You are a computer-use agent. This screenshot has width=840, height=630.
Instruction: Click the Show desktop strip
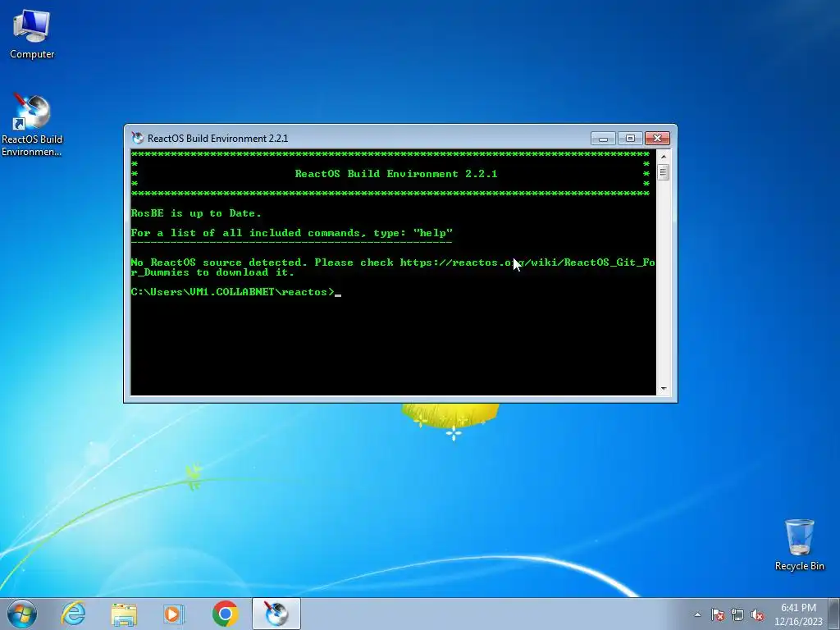(x=834, y=614)
